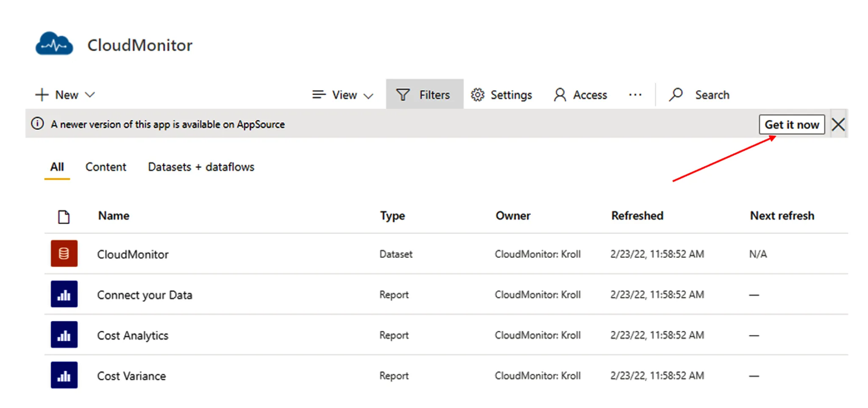This screenshot has width=868, height=408.
Task: Sort by the Next refresh column header
Action: coord(782,216)
